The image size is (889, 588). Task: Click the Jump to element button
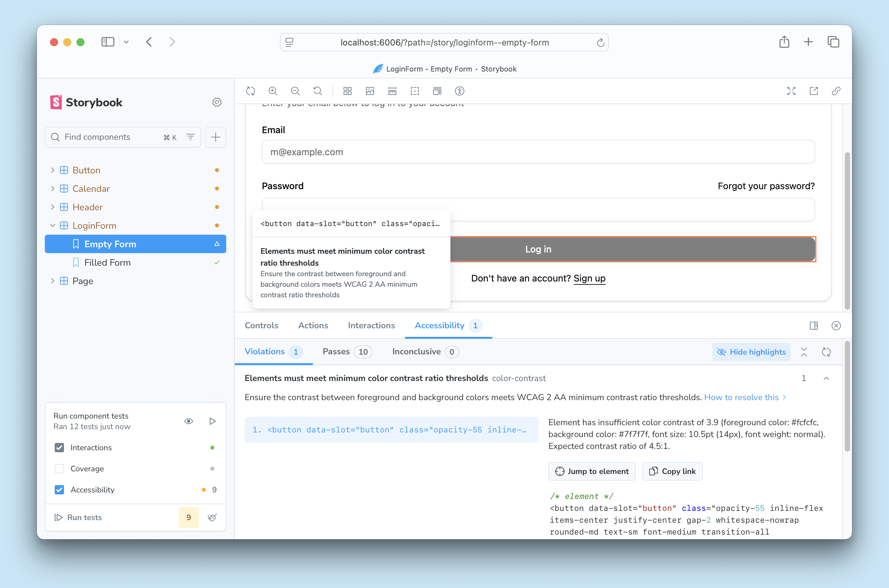pyautogui.click(x=592, y=471)
